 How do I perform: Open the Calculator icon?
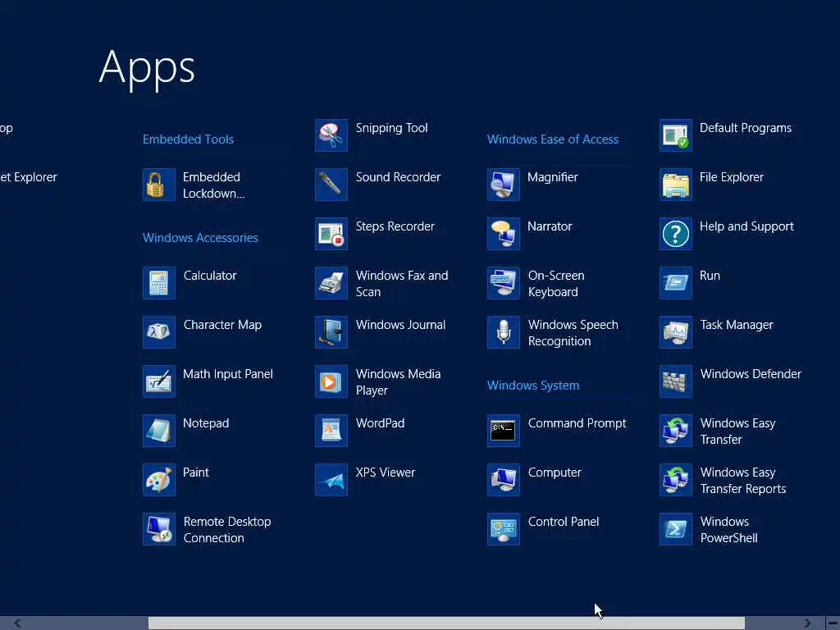pyautogui.click(x=159, y=283)
